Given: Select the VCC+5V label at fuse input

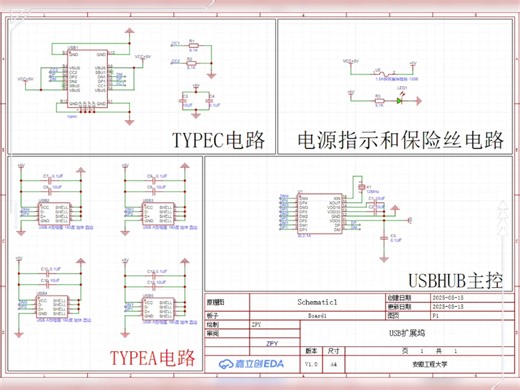Looking at the screenshot, I should click(351, 61).
